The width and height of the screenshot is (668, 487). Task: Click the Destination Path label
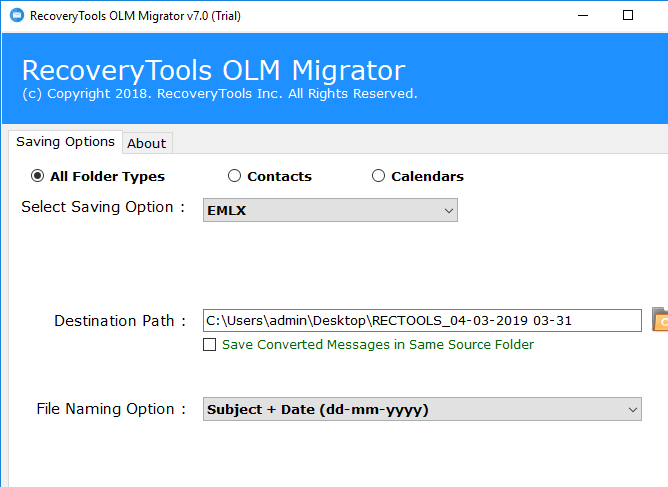pyautogui.click(x=120, y=321)
